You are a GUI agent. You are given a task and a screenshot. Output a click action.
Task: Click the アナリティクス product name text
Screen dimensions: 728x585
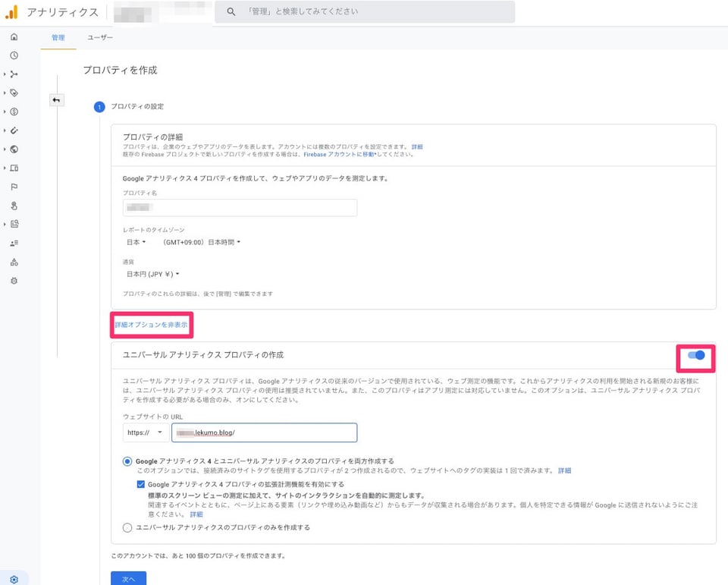click(x=63, y=12)
